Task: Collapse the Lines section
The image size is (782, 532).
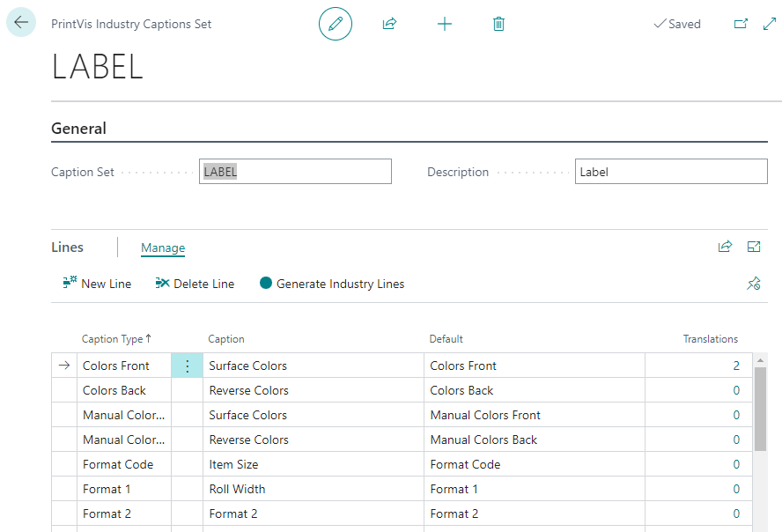Action: coord(67,247)
